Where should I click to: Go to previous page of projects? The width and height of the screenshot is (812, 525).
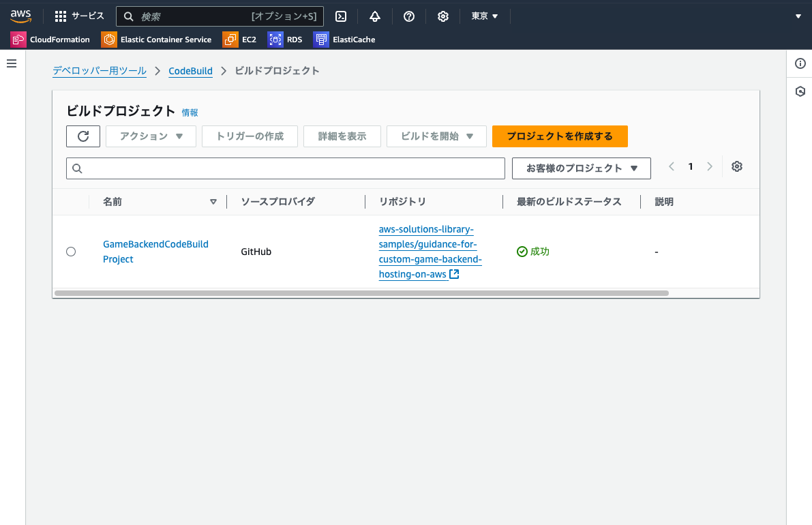click(x=671, y=167)
